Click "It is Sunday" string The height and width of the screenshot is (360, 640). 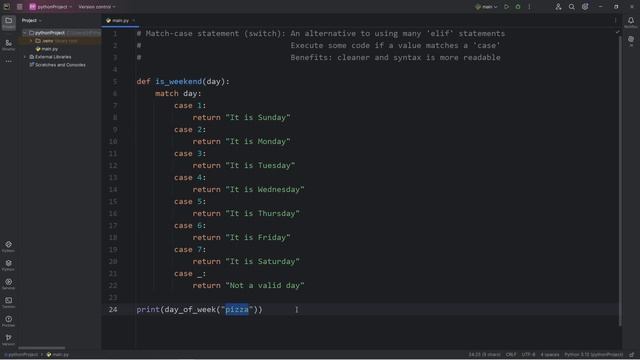click(x=258, y=118)
